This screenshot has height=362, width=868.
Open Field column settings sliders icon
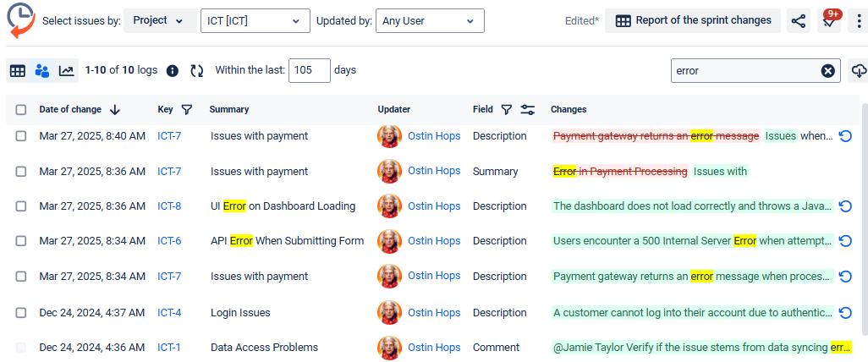pos(528,110)
